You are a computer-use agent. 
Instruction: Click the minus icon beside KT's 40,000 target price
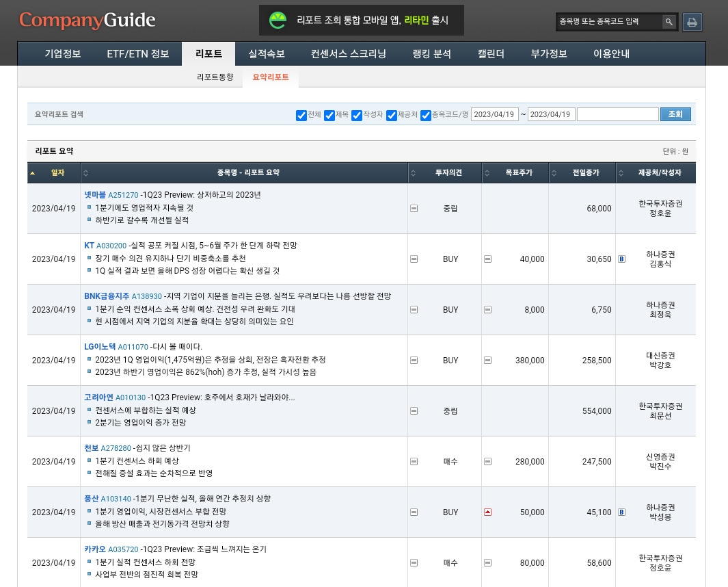pos(487,259)
